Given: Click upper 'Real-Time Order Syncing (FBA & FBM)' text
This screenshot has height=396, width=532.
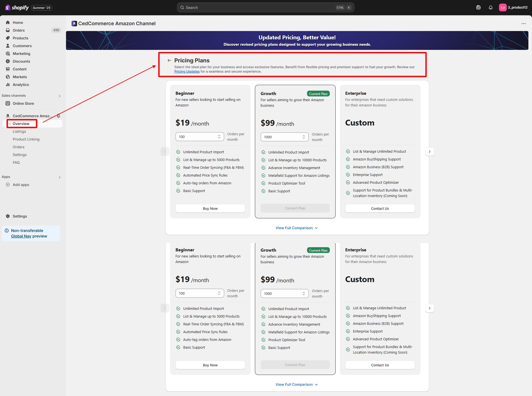Looking at the screenshot, I should 213,167.
